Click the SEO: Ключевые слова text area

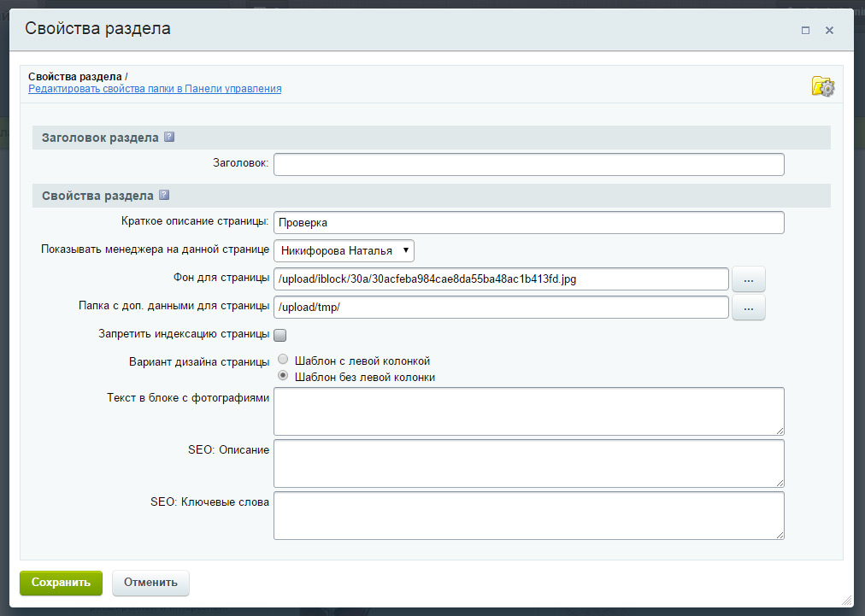tap(528, 516)
